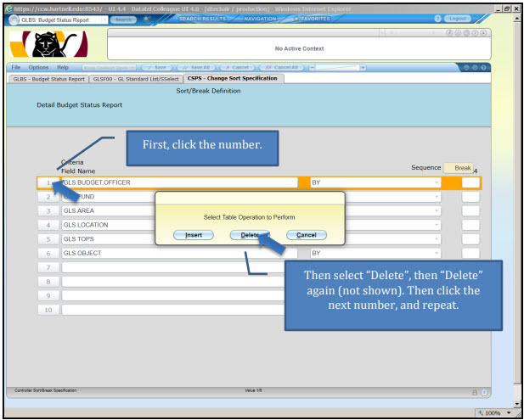The height and width of the screenshot is (420, 524).
Task: Switch to GLBS - Budget Status Report tab
Action: (x=48, y=79)
